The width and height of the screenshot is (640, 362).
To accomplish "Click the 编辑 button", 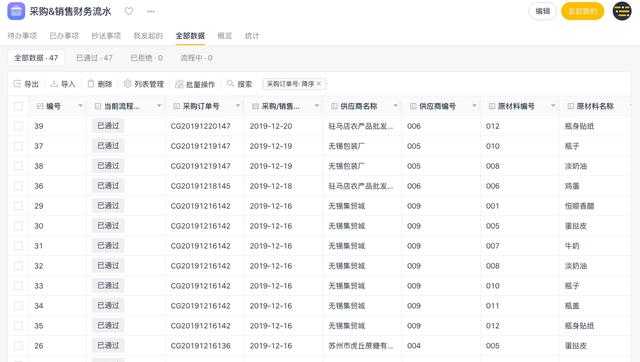I will click(x=542, y=11).
